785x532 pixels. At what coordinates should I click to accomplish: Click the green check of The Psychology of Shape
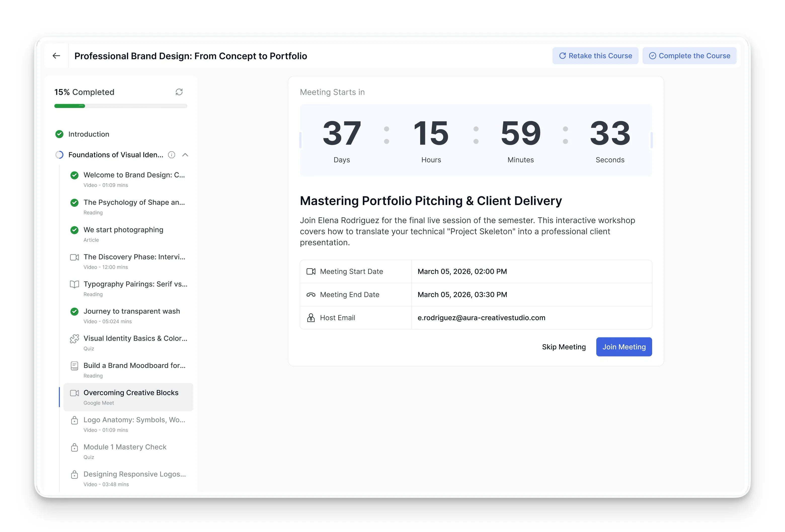click(x=74, y=202)
